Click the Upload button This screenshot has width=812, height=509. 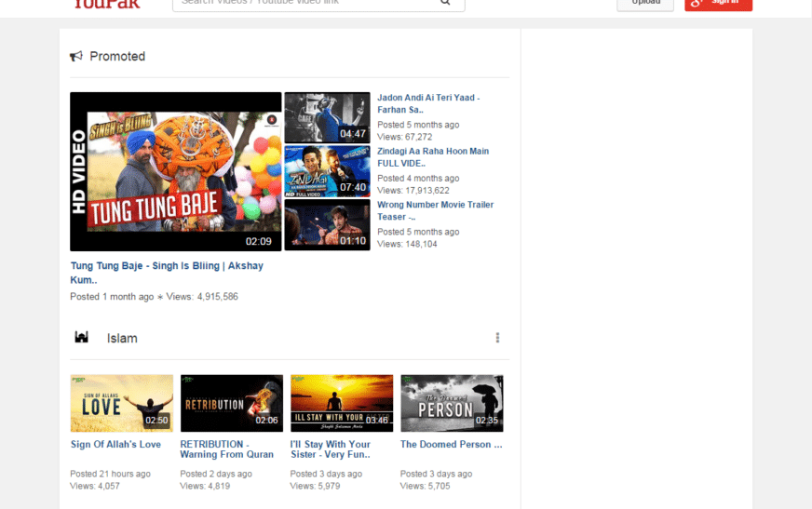(645, 4)
